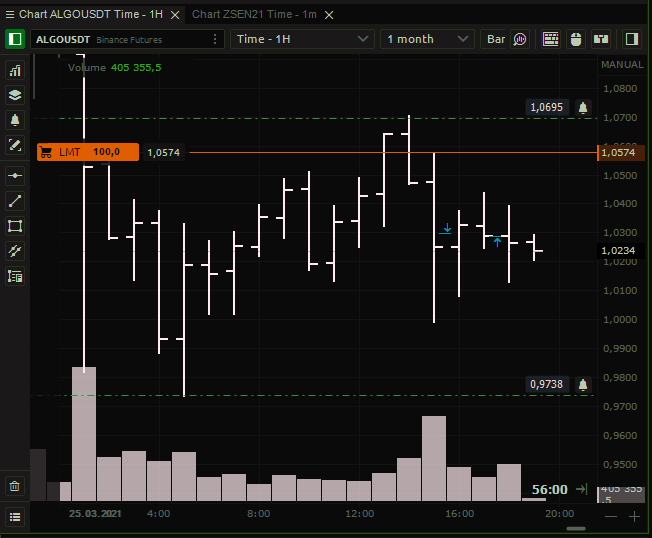The width and height of the screenshot is (652, 538).
Task: Click the trash icon to delete drawings
Action: pos(15,486)
